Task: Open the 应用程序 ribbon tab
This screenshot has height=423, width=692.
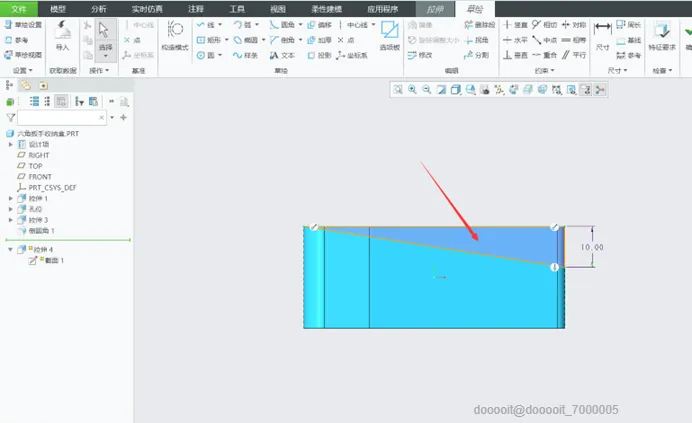Action: pos(383,9)
